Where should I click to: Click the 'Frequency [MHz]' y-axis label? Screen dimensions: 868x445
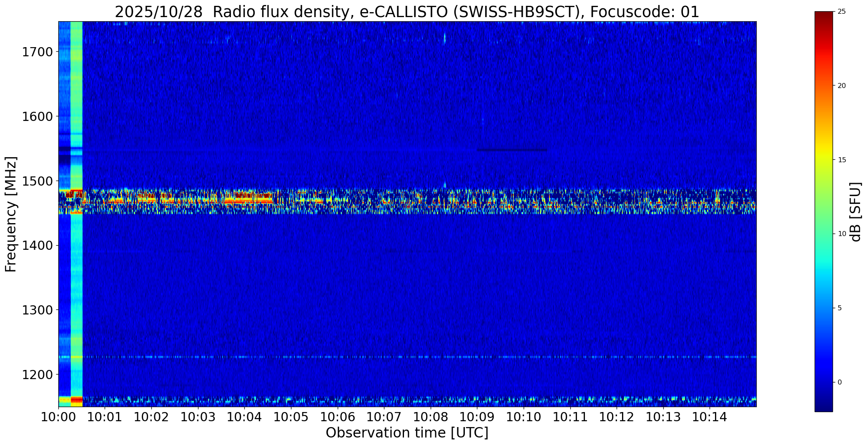[x=11, y=214]
